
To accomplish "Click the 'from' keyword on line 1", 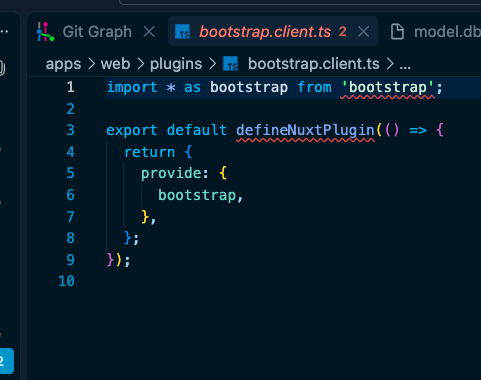I will [314, 87].
